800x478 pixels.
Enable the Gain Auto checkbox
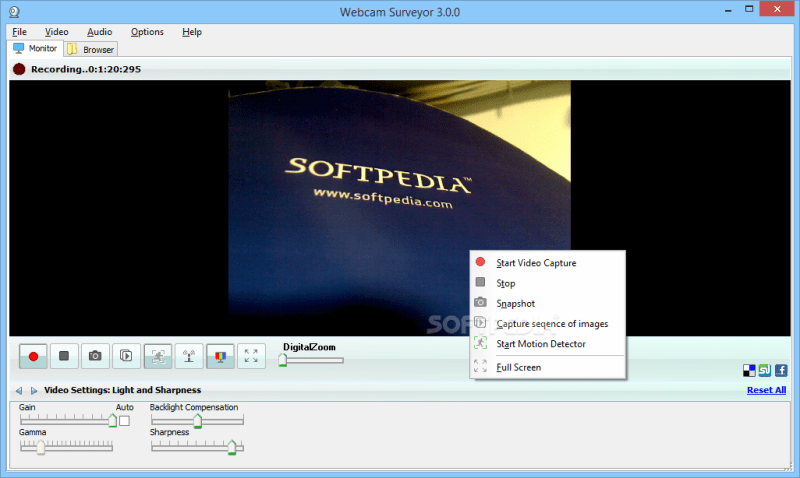(x=124, y=421)
